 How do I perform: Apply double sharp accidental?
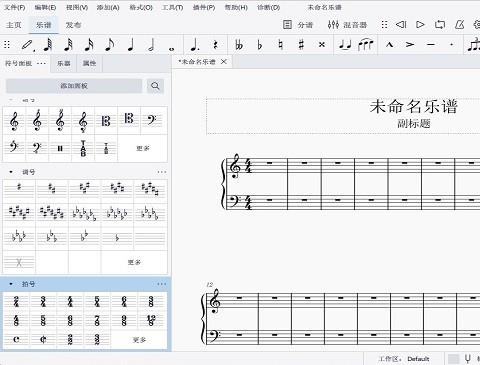[x=322, y=45]
